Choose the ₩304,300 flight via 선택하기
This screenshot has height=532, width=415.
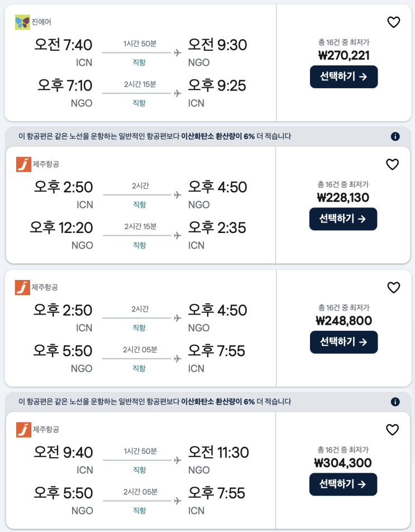point(343,484)
